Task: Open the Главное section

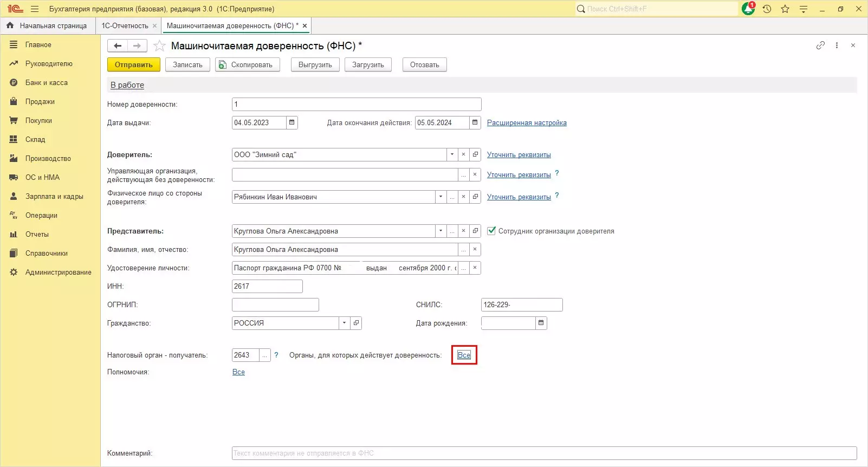Action: pyautogui.click(x=38, y=45)
